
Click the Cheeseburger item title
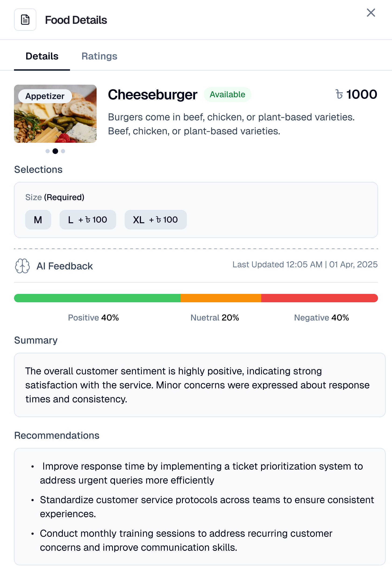point(153,95)
